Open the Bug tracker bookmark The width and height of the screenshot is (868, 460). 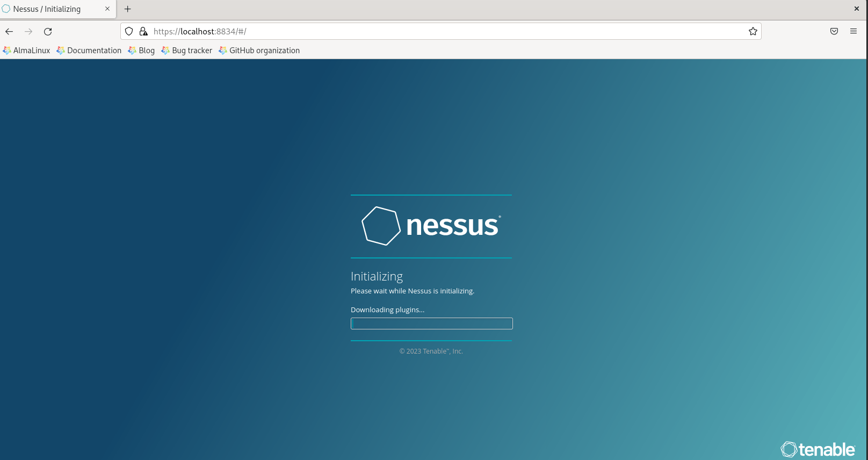187,51
